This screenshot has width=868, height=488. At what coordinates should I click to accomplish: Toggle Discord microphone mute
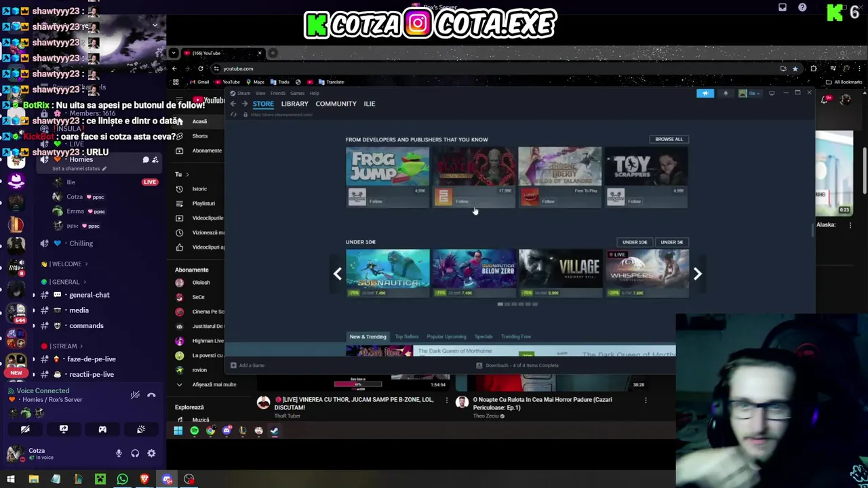pos(119,453)
